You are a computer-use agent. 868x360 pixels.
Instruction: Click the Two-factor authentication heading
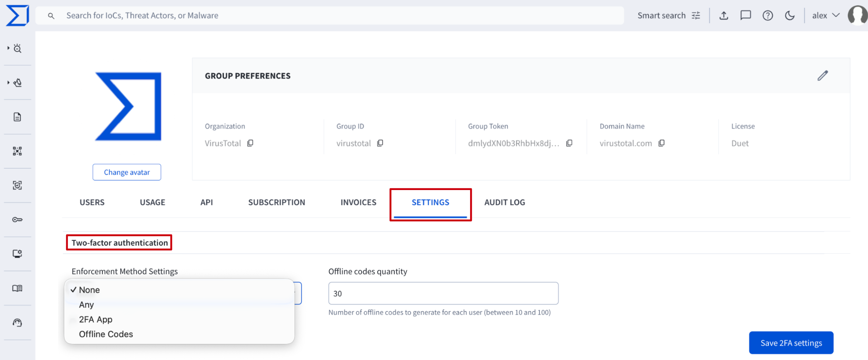click(x=120, y=243)
